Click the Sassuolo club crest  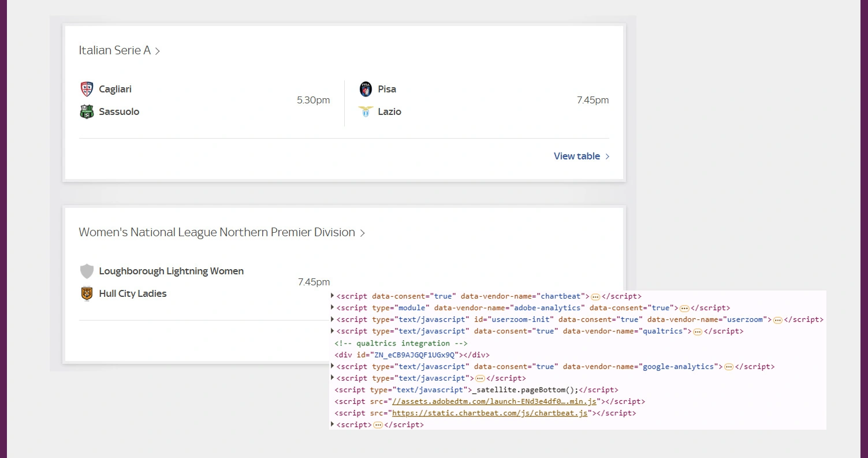(x=87, y=111)
